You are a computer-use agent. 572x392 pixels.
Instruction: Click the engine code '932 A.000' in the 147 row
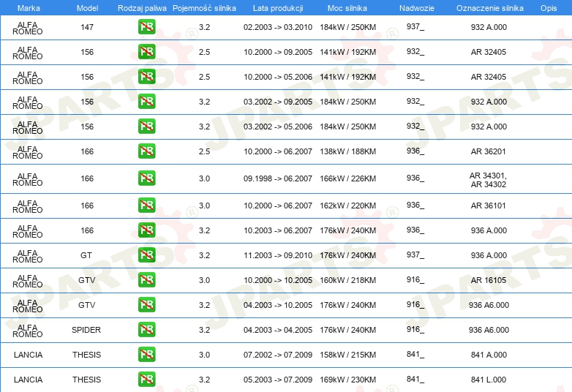pyautogui.click(x=489, y=27)
